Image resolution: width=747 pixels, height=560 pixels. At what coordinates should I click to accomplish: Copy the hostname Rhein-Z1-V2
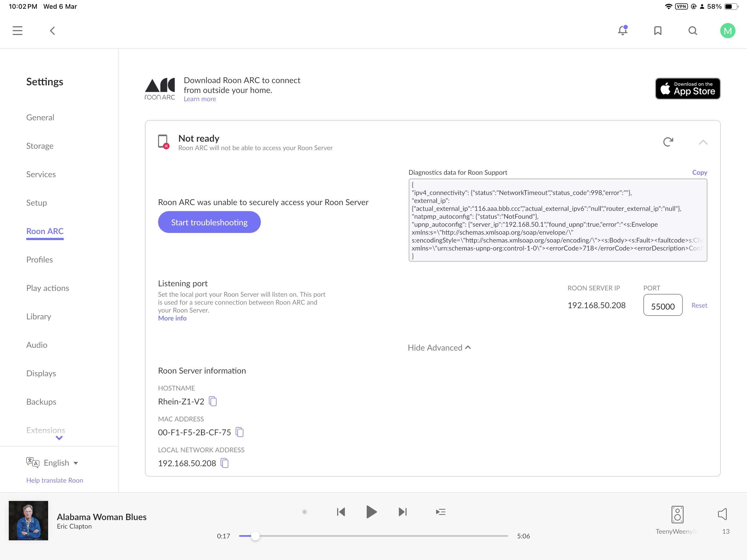(213, 401)
